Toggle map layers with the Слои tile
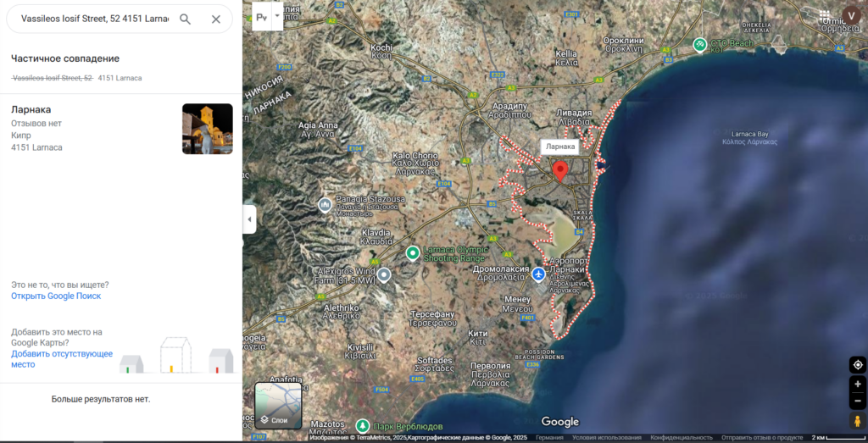The height and width of the screenshot is (443, 868). pos(278,406)
